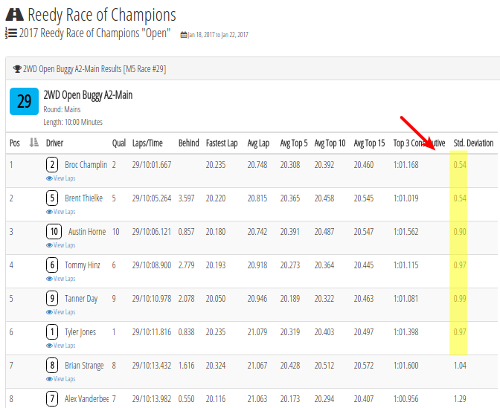500x408 pixels.
Task: Click the trophy icon in the results header
Action: (17, 69)
